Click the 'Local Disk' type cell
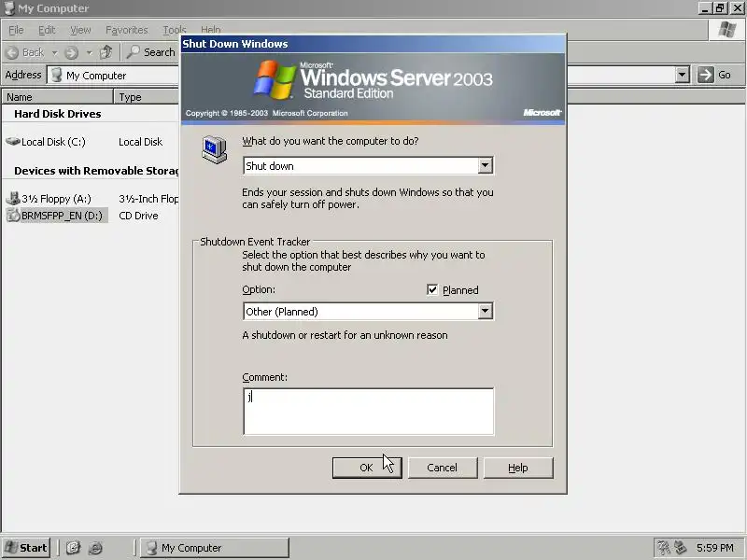The image size is (747, 560). pyautogui.click(x=141, y=142)
